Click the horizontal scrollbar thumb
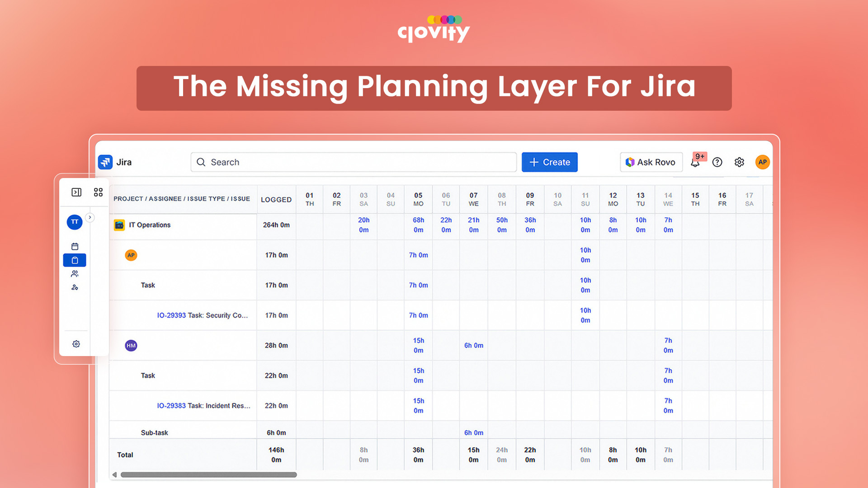The height and width of the screenshot is (488, 868). click(208, 475)
